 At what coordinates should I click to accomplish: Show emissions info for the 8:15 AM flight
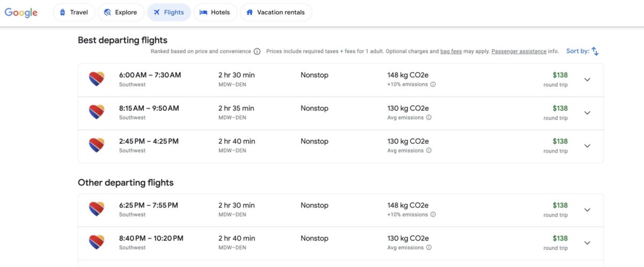(x=429, y=118)
